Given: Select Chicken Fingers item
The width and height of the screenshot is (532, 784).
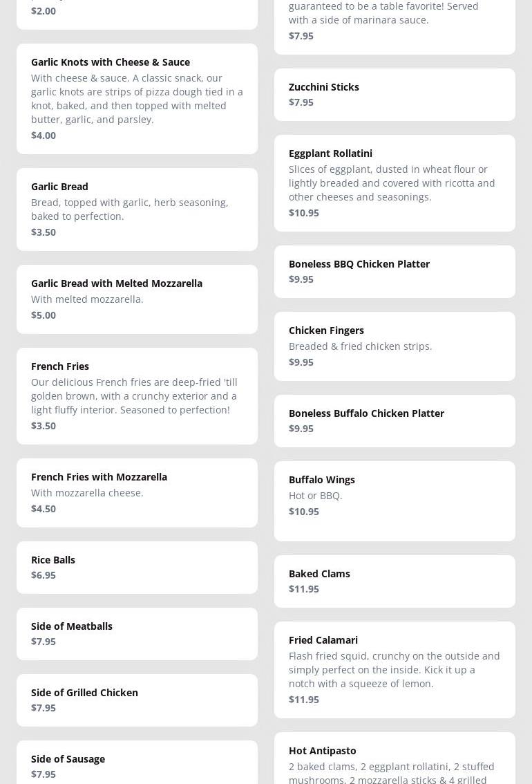Looking at the screenshot, I should click(x=395, y=346).
